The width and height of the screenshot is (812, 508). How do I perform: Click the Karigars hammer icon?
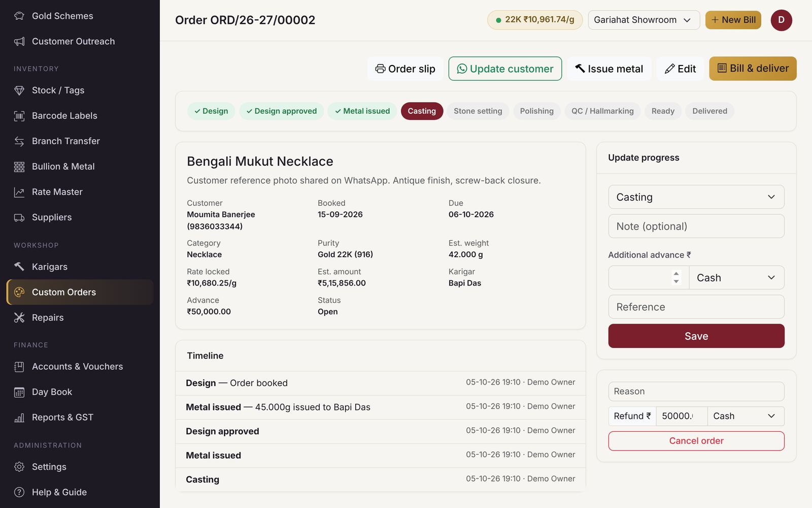(19, 267)
